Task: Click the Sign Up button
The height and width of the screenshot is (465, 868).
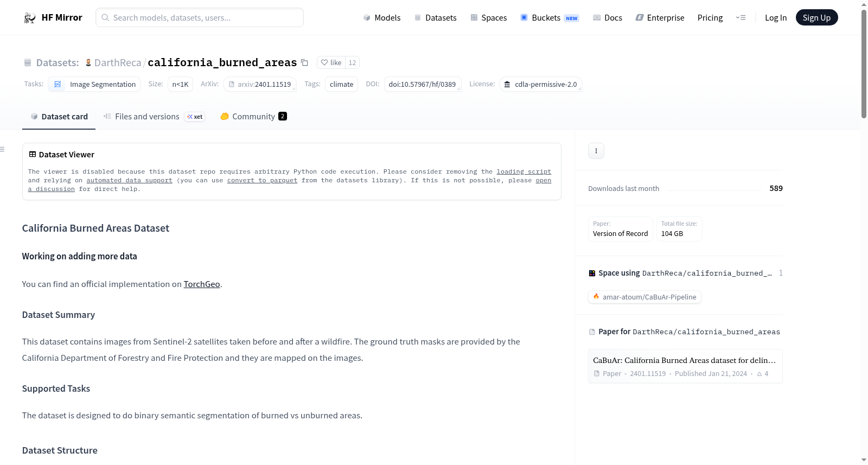Action: click(816, 18)
